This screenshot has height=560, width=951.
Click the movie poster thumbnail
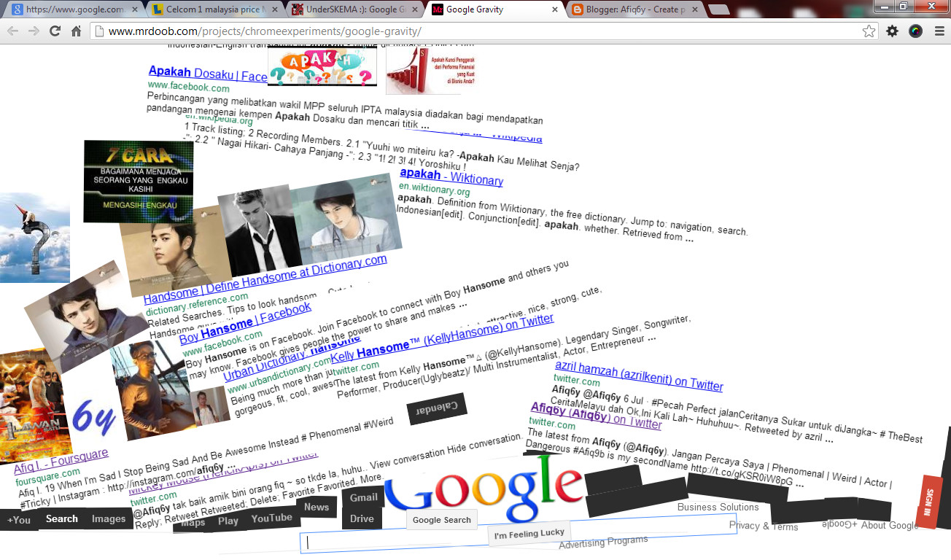point(34,406)
